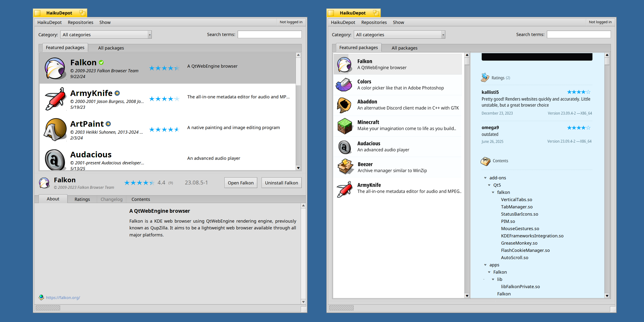Click Falkon's star rating in left list
The image size is (644, 322).
164,68
